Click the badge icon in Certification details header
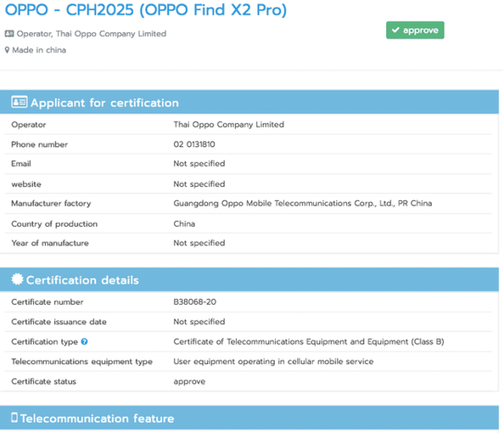 (x=17, y=279)
